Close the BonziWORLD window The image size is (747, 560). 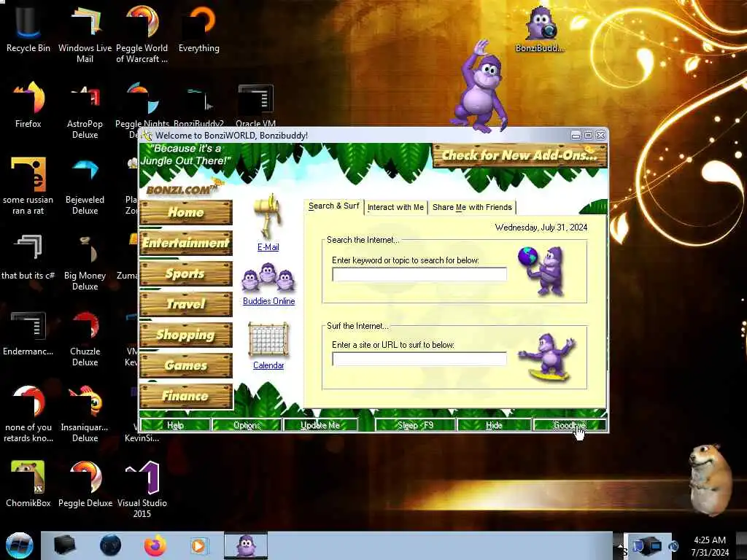tap(601, 136)
